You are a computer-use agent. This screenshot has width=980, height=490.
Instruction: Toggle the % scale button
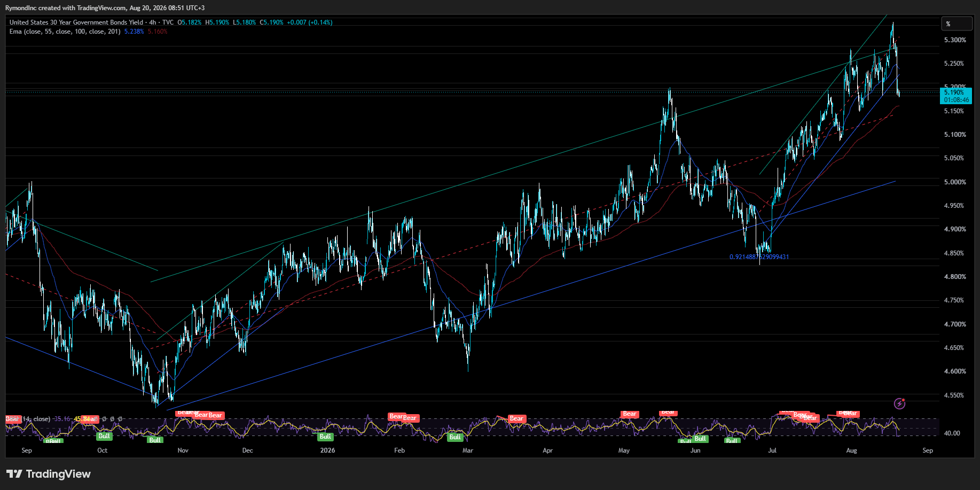pyautogui.click(x=957, y=24)
